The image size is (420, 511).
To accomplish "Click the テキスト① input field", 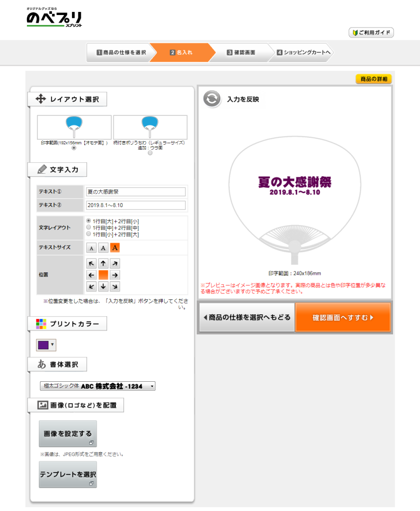I will [136, 192].
